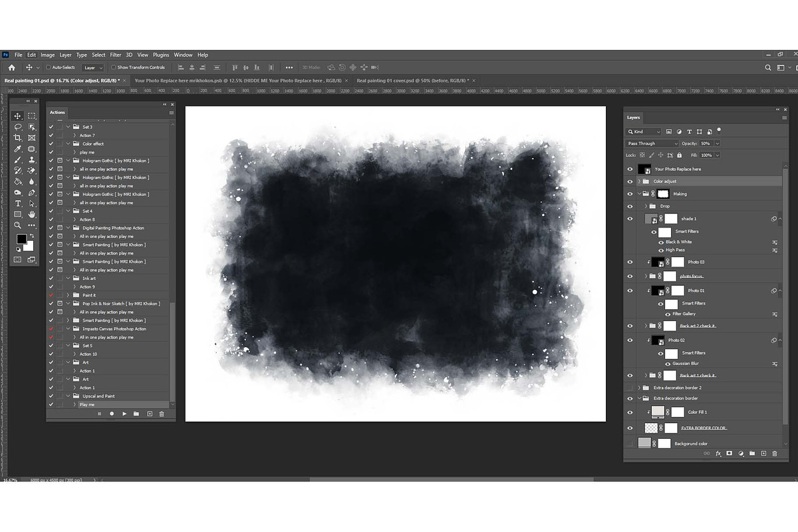Create new layer plus icon in Layers panel
This screenshot has width=798, height=532.
[x=763, y=454]
